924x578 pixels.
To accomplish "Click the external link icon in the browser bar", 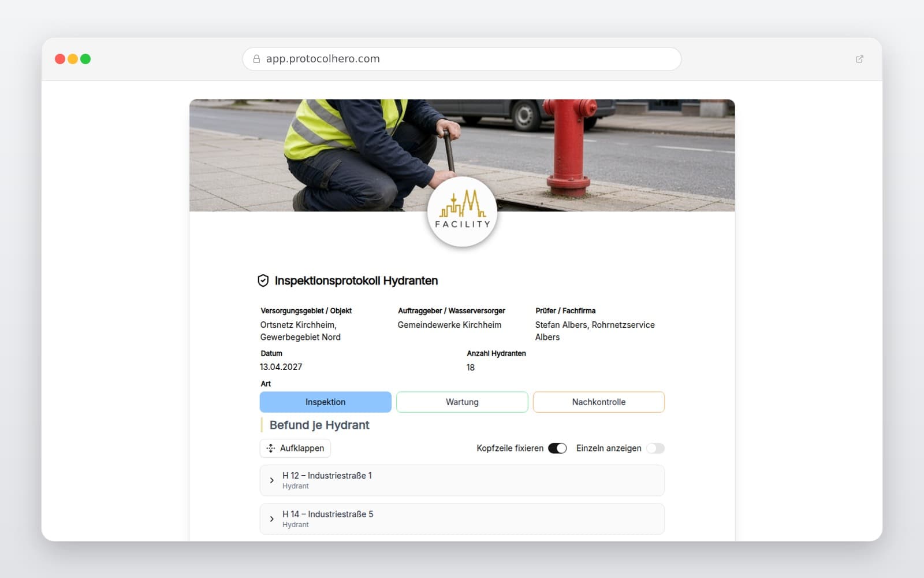I will (x=859, y=59).
